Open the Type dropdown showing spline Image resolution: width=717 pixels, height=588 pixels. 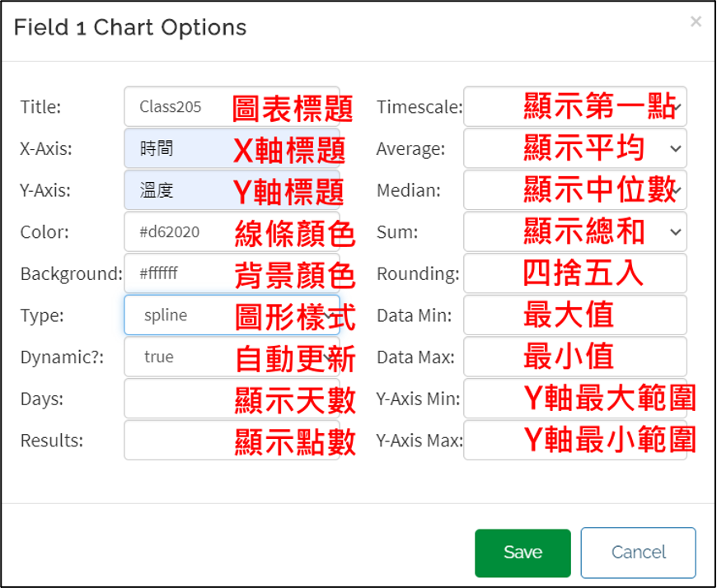coord(232,315)
